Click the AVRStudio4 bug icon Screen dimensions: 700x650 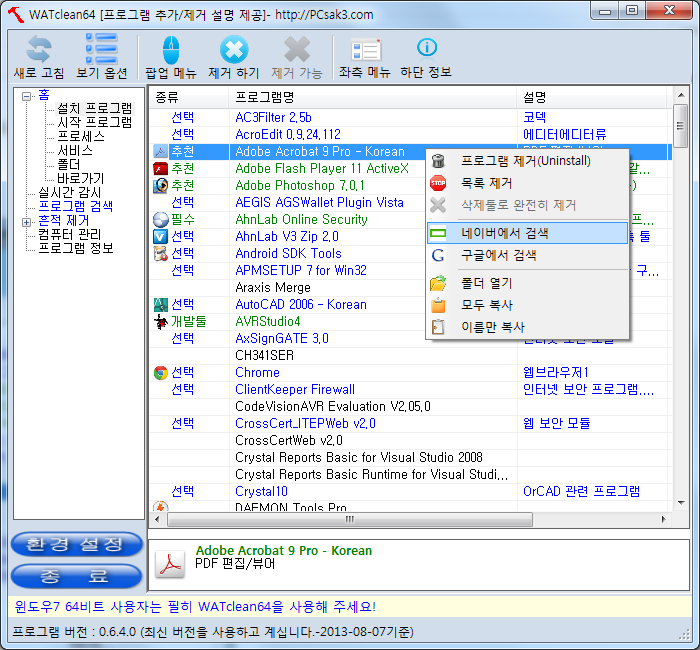tap(160, 321)
